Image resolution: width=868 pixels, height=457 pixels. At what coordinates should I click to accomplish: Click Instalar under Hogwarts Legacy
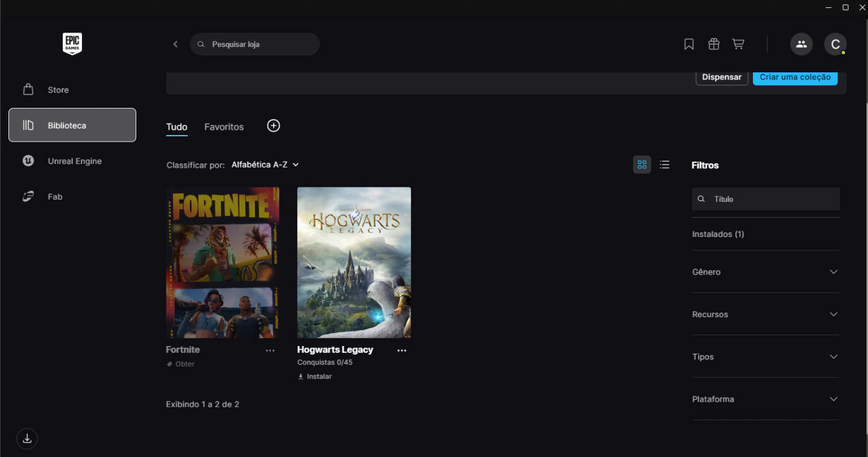315,376
